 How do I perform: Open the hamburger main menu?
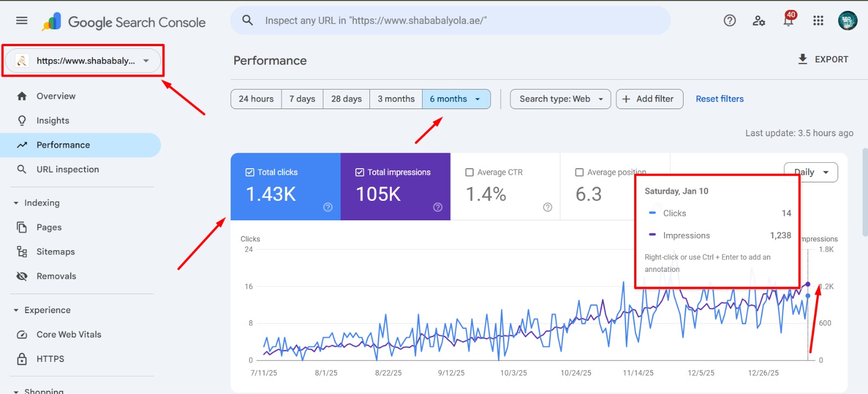tap(22, 21)
